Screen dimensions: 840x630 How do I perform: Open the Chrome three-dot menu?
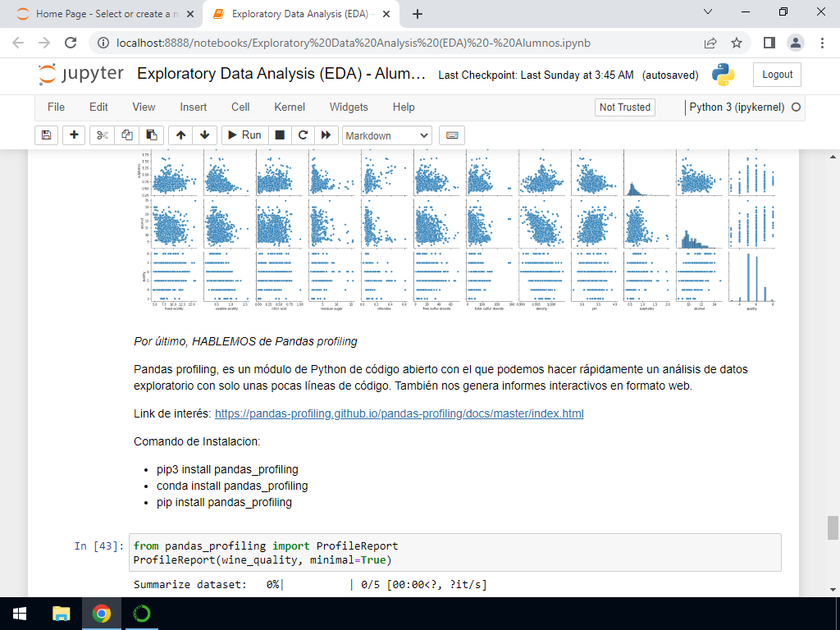pos(822,43)
